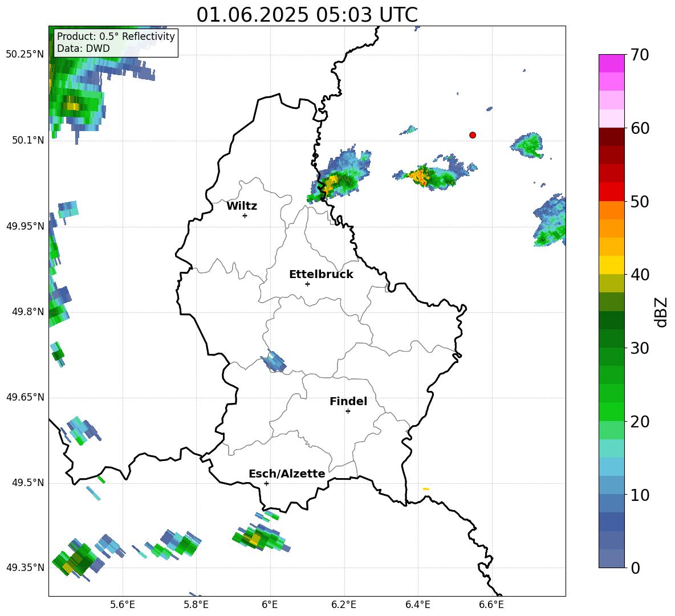
Task: Click the Product: 0.5° Reflectivity text
Action: click(116, 36)
